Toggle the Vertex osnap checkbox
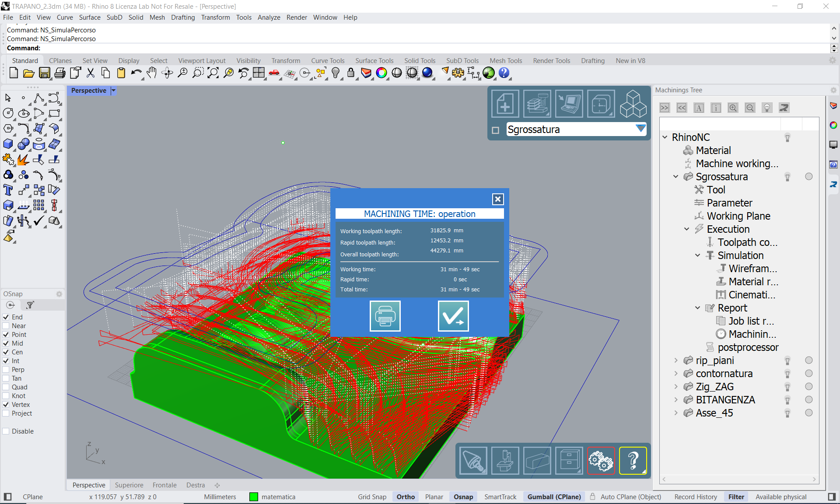This screenshot has height=504, width=840. [x=6, y=405]
